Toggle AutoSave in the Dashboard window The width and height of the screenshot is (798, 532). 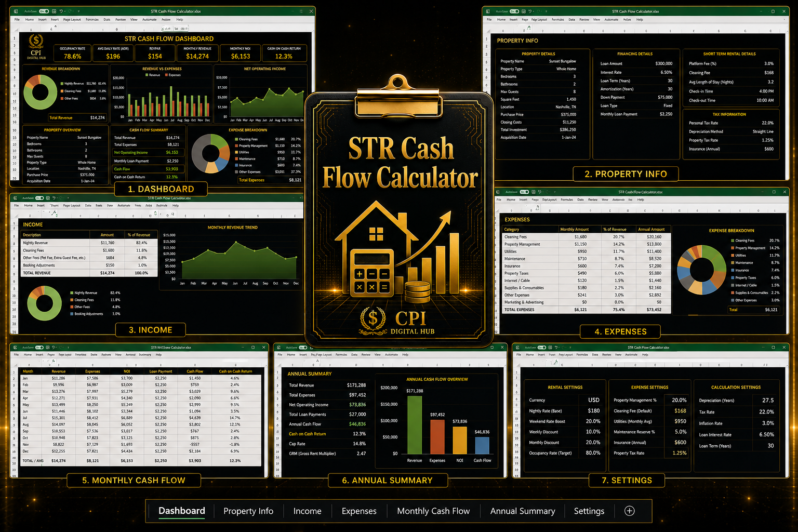(x=44, y=11)
